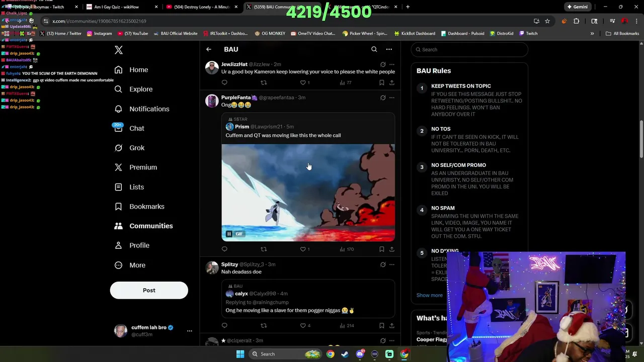
Task: Open more options on @clqxeralt's post
Action: (x=392, y=341)
